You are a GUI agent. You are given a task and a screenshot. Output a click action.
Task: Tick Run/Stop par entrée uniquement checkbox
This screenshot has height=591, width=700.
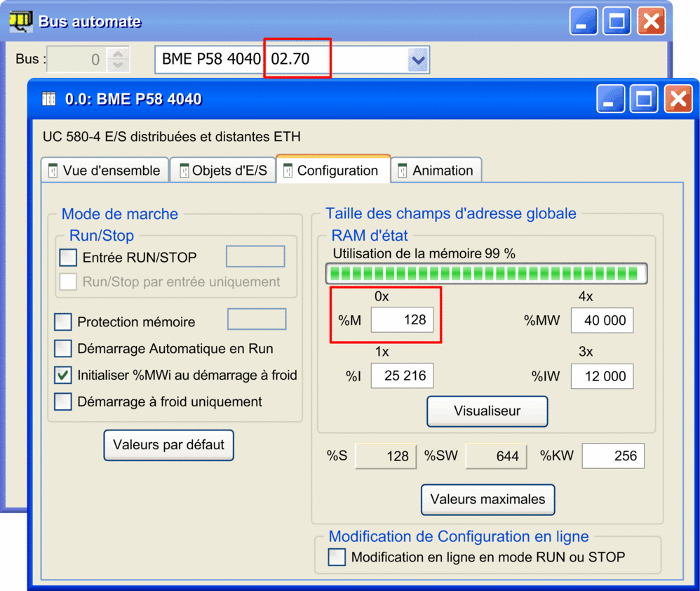click(x=68, y=282)
